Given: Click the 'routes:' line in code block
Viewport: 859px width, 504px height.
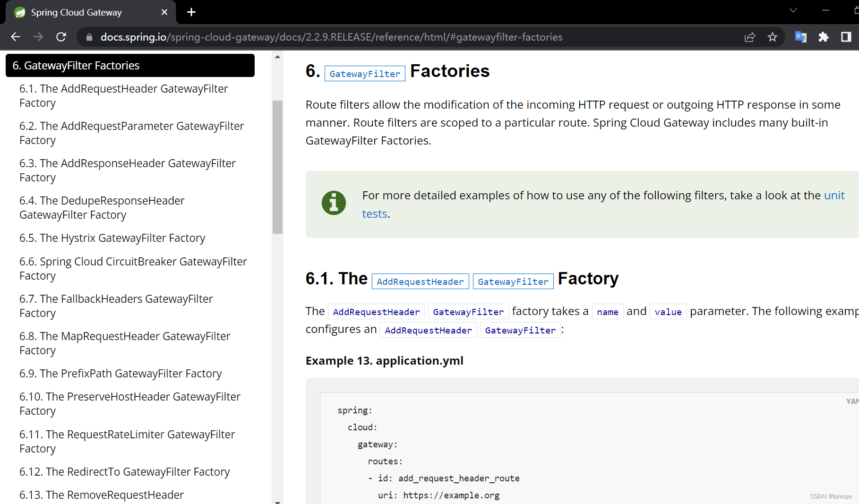Looking at the screenshot, I should (385, 461).
